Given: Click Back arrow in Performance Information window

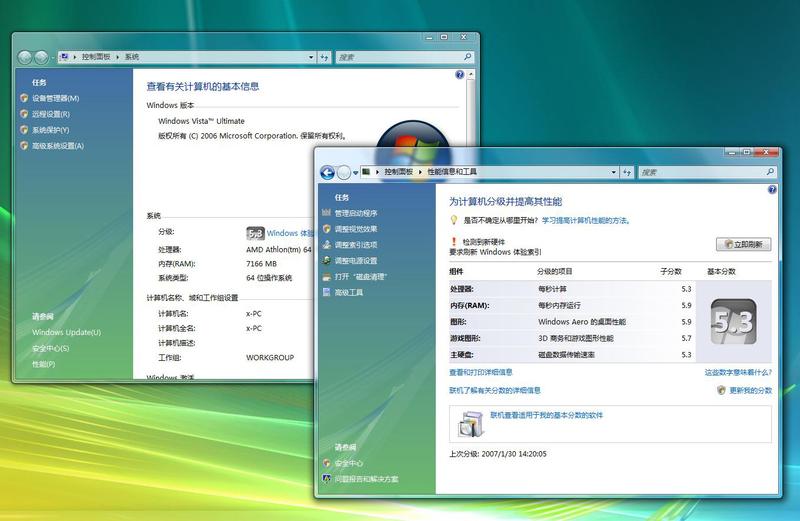Looking at the screenshot, I should coord(328,173).
